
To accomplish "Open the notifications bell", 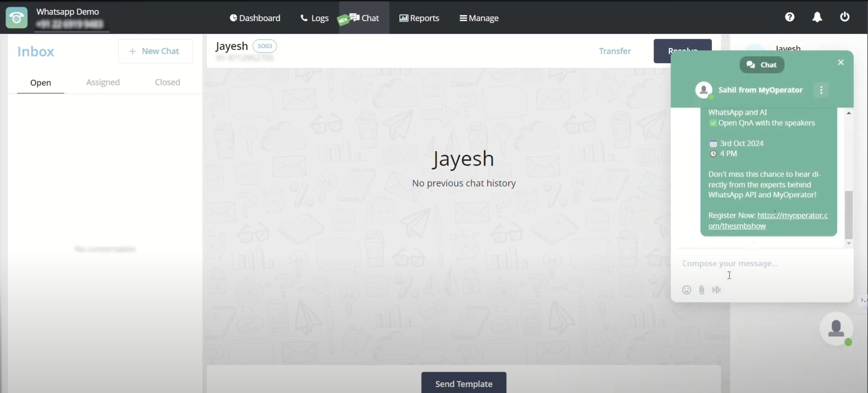I will click(817, 17).
